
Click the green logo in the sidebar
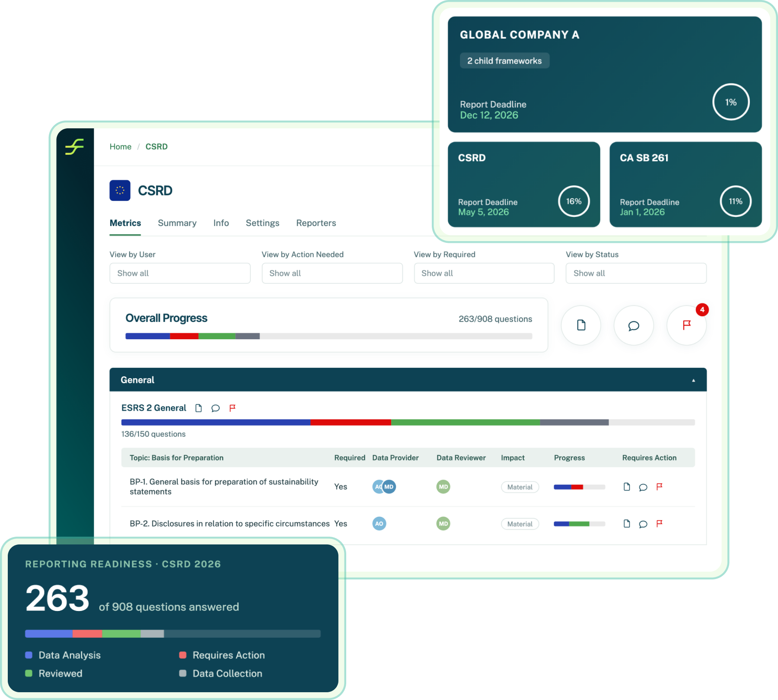(74, 146)
